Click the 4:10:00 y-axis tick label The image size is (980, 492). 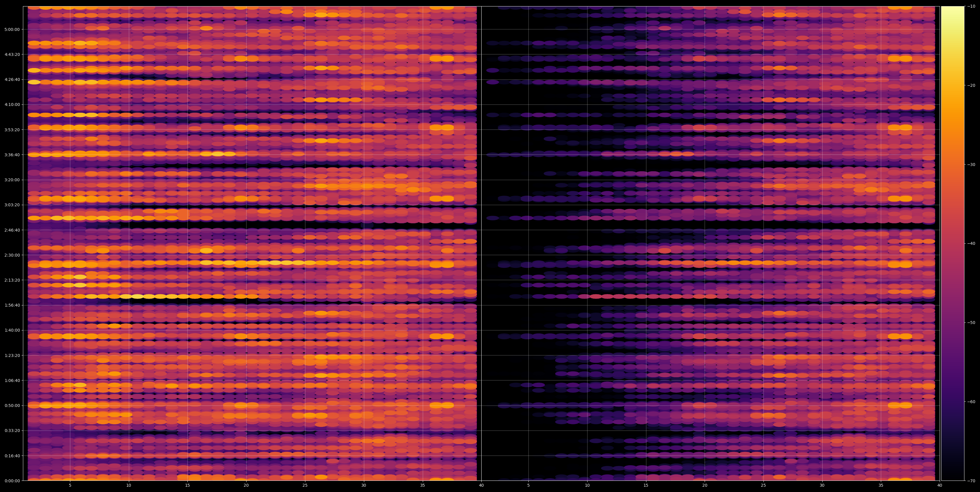click(x=12, y=104)
